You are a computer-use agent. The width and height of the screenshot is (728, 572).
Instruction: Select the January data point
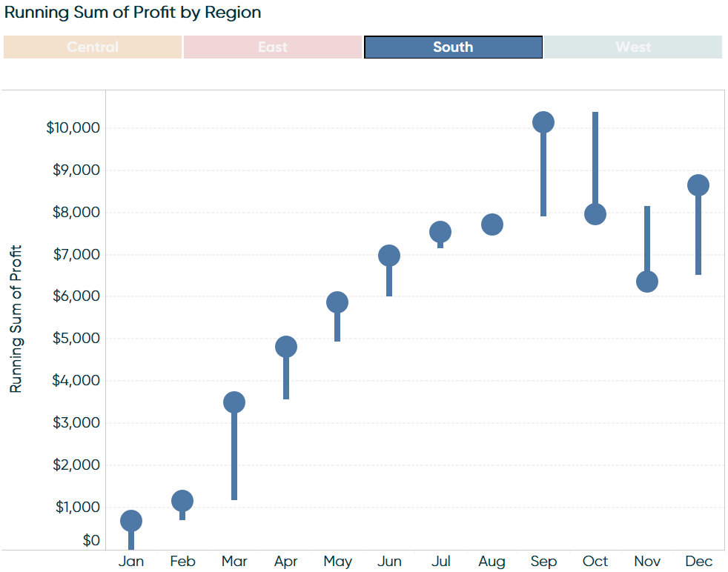coord(131,521)
